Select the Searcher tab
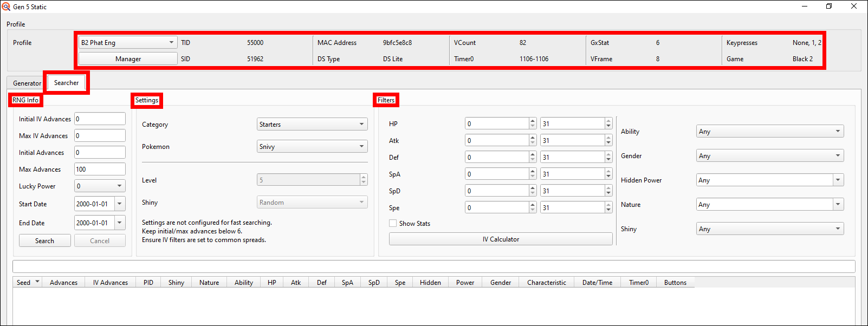The width and height of the screenshot is (868, 326). point(66,82)
